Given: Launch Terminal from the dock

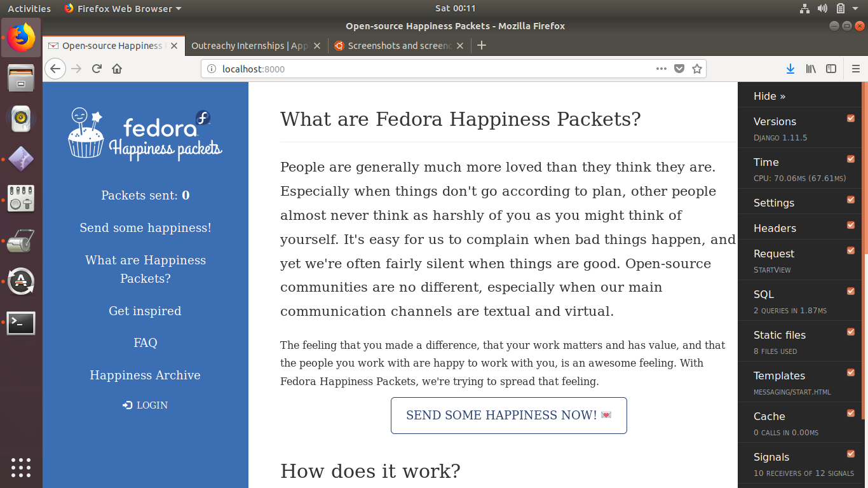Looking at the screenshot, I should click(21, 323).
